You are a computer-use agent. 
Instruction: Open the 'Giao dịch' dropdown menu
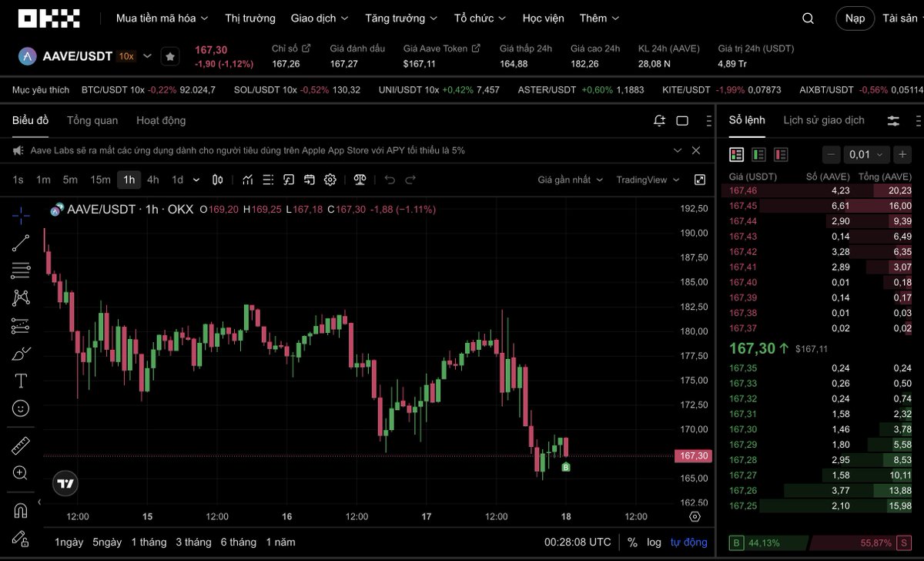320,18
